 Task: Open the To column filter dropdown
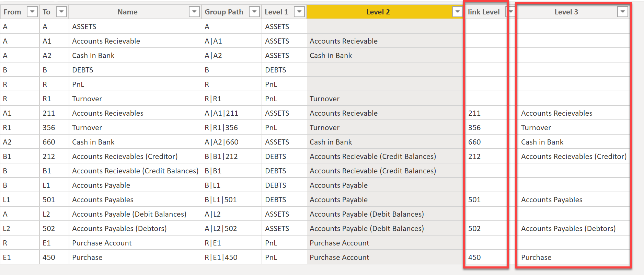point(61,12)
